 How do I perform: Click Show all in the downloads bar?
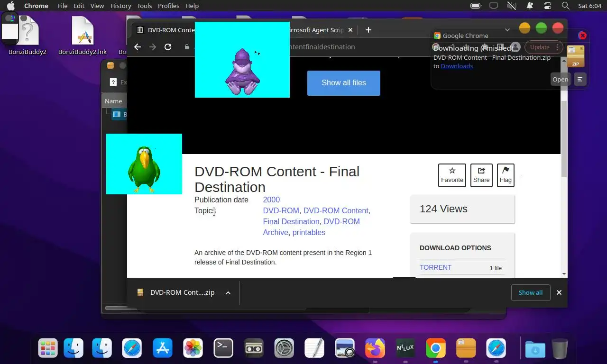(531, 293)
